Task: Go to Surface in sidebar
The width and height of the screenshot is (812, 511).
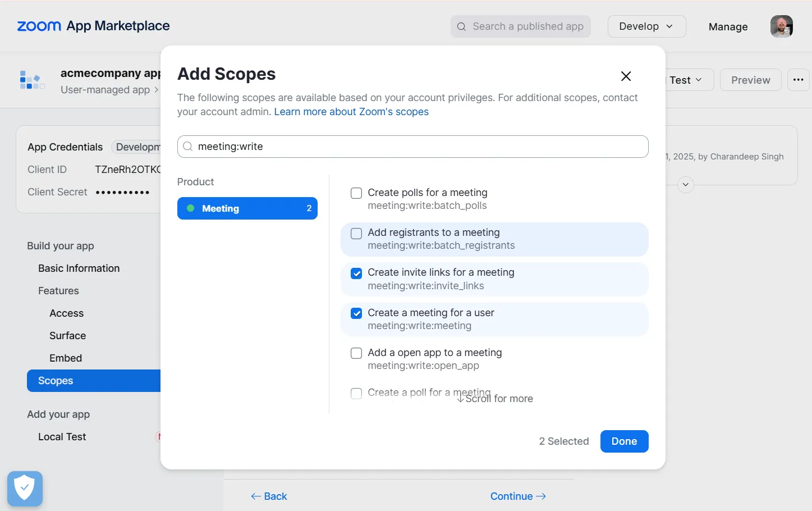Action: (x=67, y=336)
